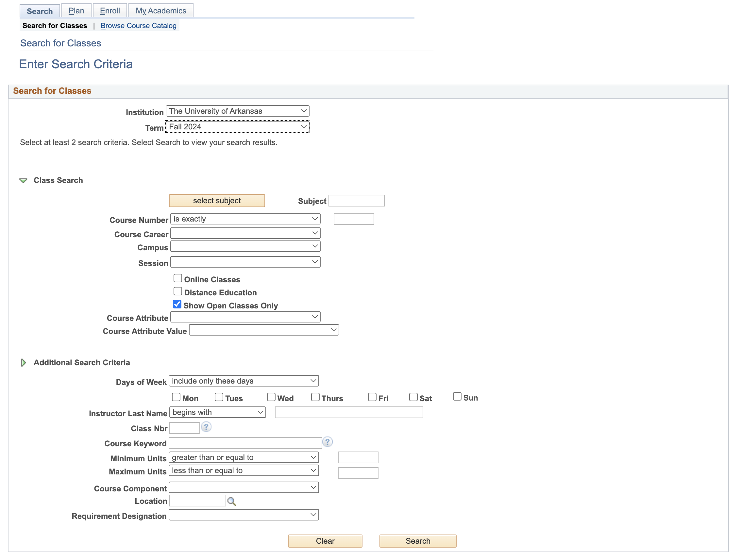Click the Course Keyword help question mark icon
The width and height of the screenshot is (740, 560).
[328, 442]
